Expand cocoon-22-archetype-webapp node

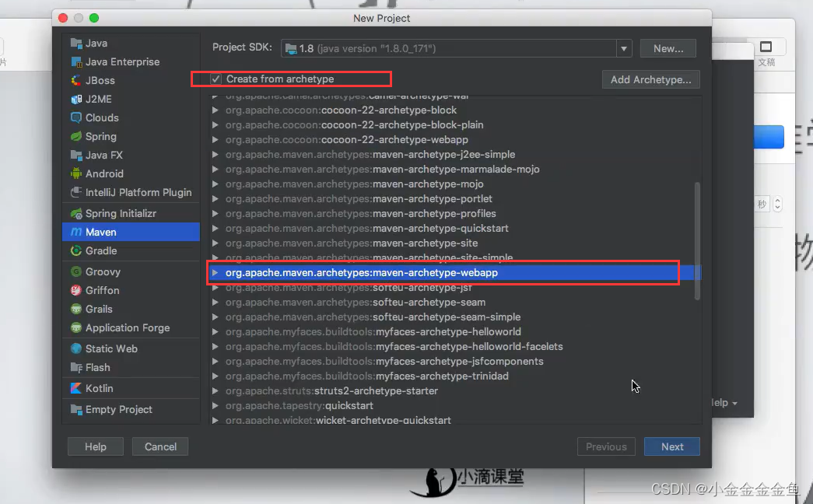point(216,139)
